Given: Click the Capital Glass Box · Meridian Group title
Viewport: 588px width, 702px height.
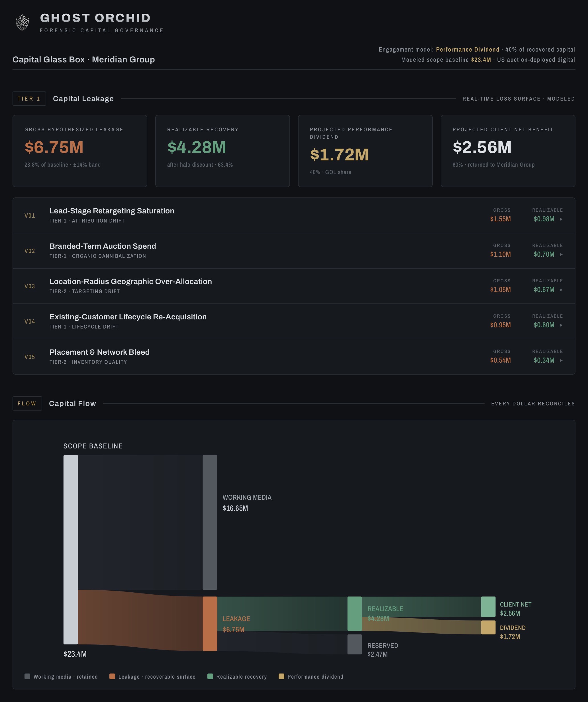Looking at the screenshot, I should tap(83, 60).
